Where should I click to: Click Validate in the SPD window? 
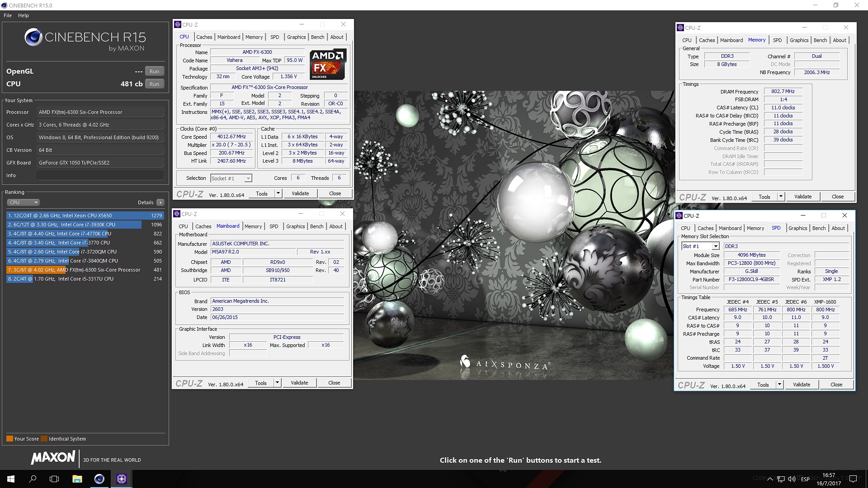coord(802,385)
